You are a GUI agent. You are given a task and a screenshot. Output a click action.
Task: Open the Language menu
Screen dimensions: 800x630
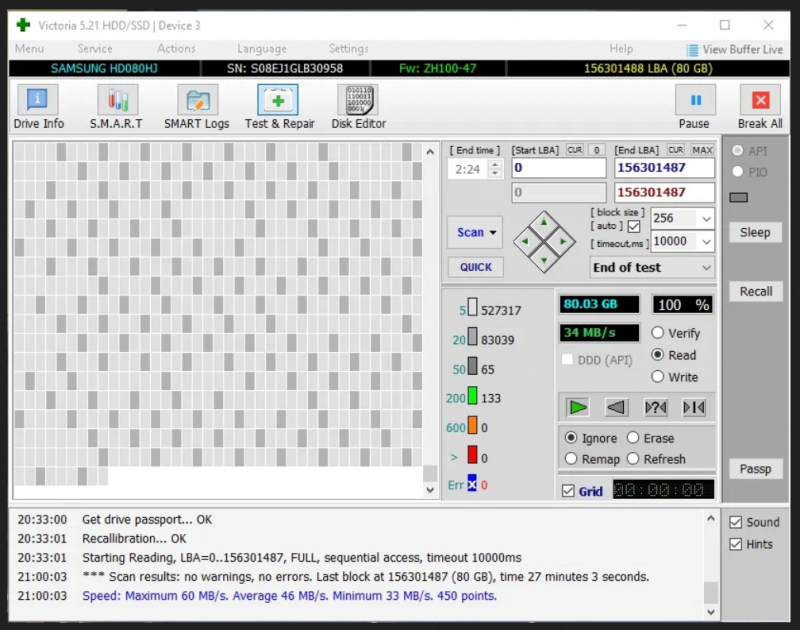pyautogui.click(x=261, y=49)
